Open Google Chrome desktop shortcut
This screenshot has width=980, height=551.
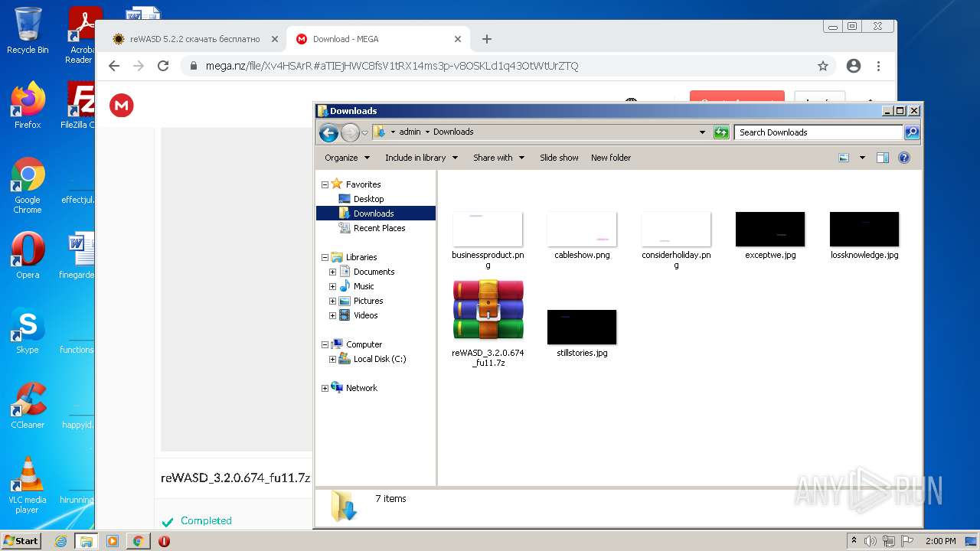click(x=28, y=185)
